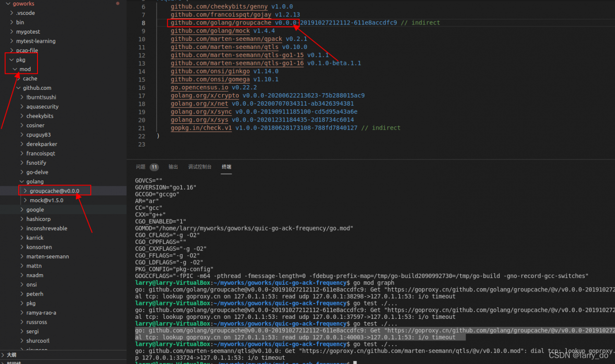This screenshot has height=364, width=615.
Task: Open the marten-seemann folder in explorer
Action: 48,256
